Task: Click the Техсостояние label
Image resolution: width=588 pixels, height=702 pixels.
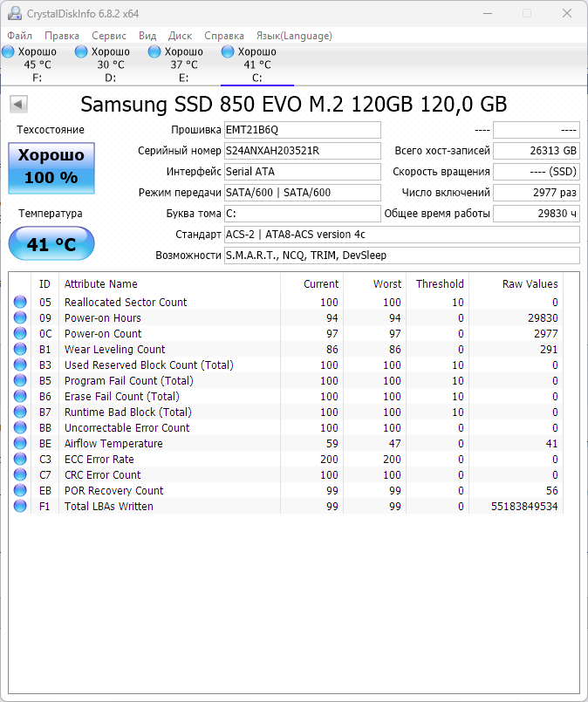Action: [x=51, y=130]
